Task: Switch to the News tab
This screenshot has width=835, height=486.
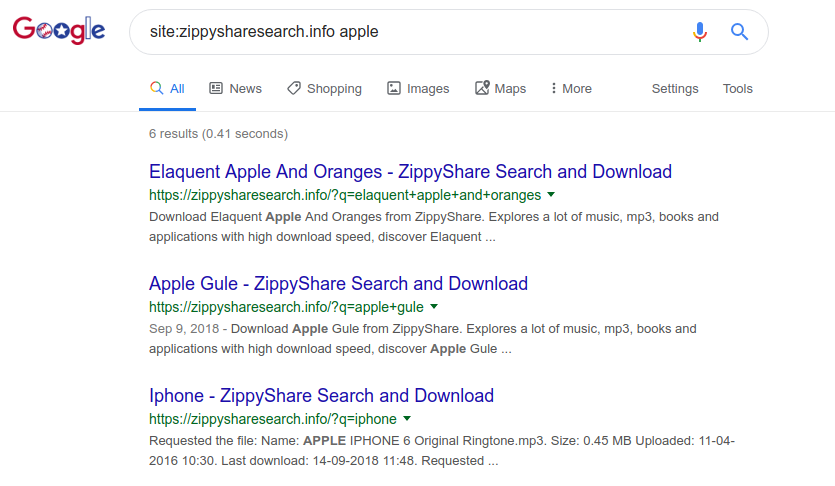Action: coord(235,88)
